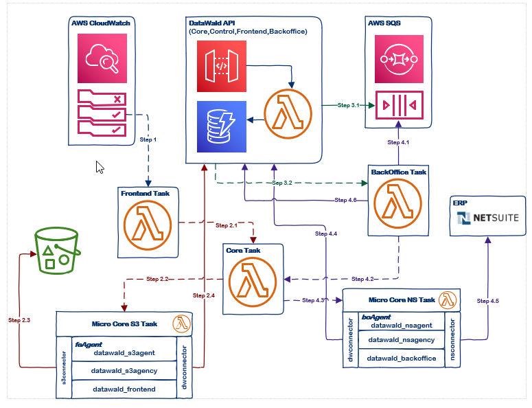532x408 pixels.
Task: Click the AWS CloudWatch magnifier cloud icon
Action: (102, 58)
